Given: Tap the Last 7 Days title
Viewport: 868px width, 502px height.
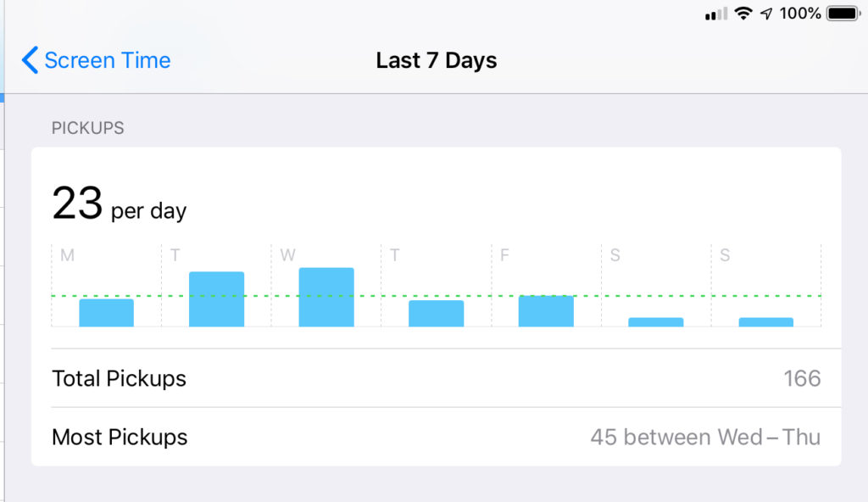Looking at the screenshot, I should (x=437, y=60).
